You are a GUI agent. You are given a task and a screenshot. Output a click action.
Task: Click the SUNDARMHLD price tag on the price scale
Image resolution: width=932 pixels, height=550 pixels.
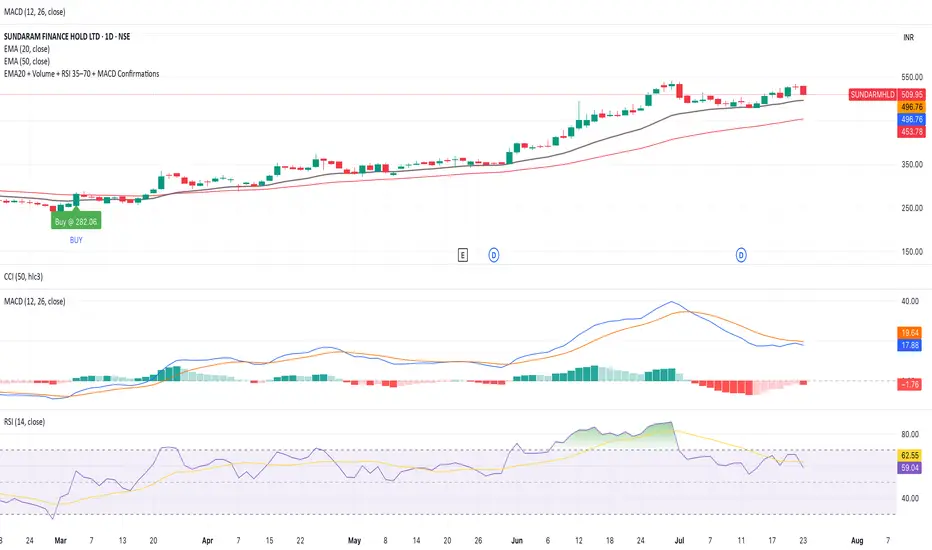coord(872,95)
